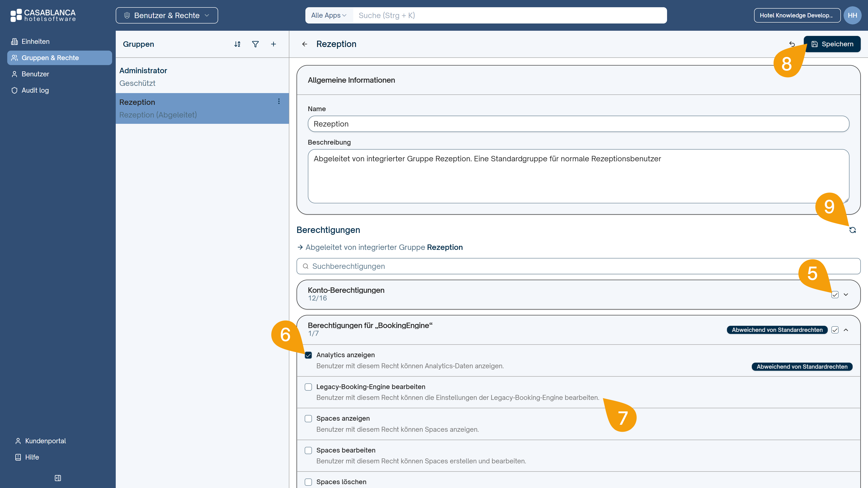868x488 pixels.
Task: Select the Administrator group
Action: (x=202, y=77)
